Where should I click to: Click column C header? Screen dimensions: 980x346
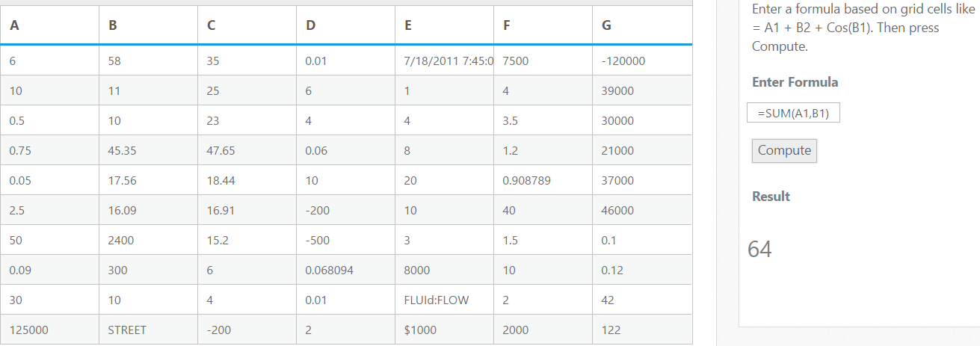[247, 25]
